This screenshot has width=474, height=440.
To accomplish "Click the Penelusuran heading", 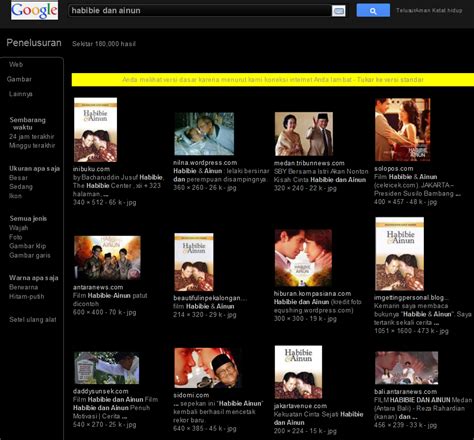I will pyautogui.click(x=34, y=43).
